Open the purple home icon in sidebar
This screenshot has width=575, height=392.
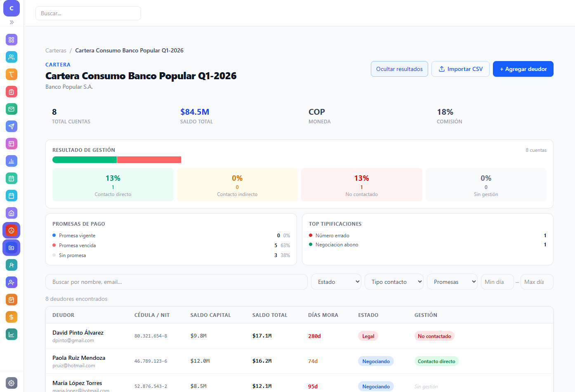[12, 213]
